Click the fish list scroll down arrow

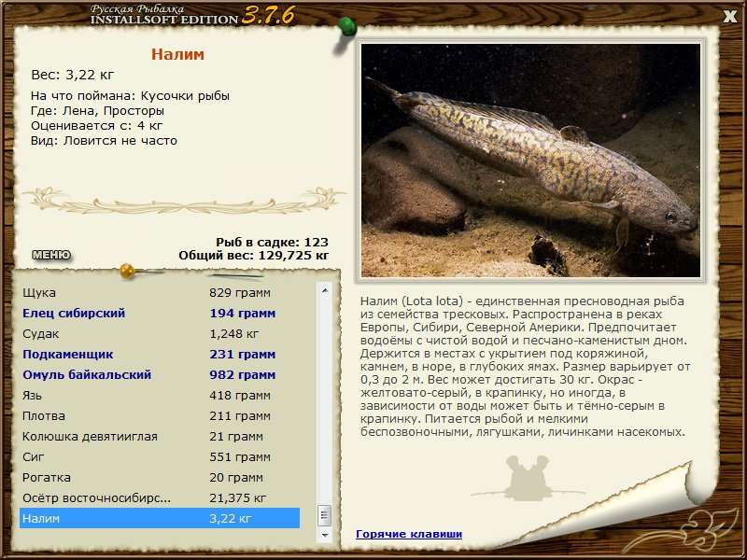click(325, 535)
